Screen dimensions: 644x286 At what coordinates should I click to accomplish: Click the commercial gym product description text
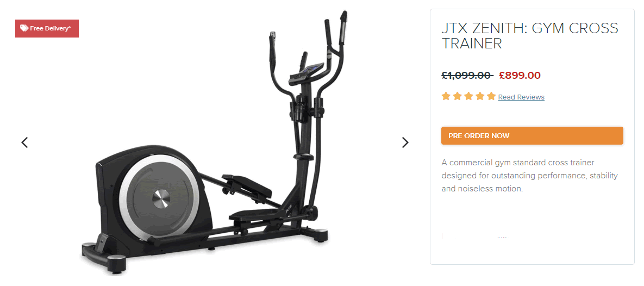click(x=530, y=176)
